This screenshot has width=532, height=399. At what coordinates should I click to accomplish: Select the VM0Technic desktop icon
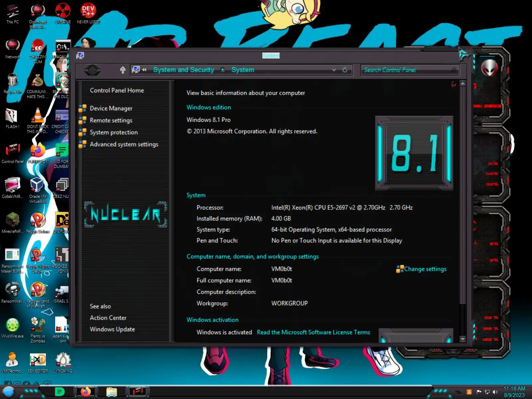pos(13,363)
